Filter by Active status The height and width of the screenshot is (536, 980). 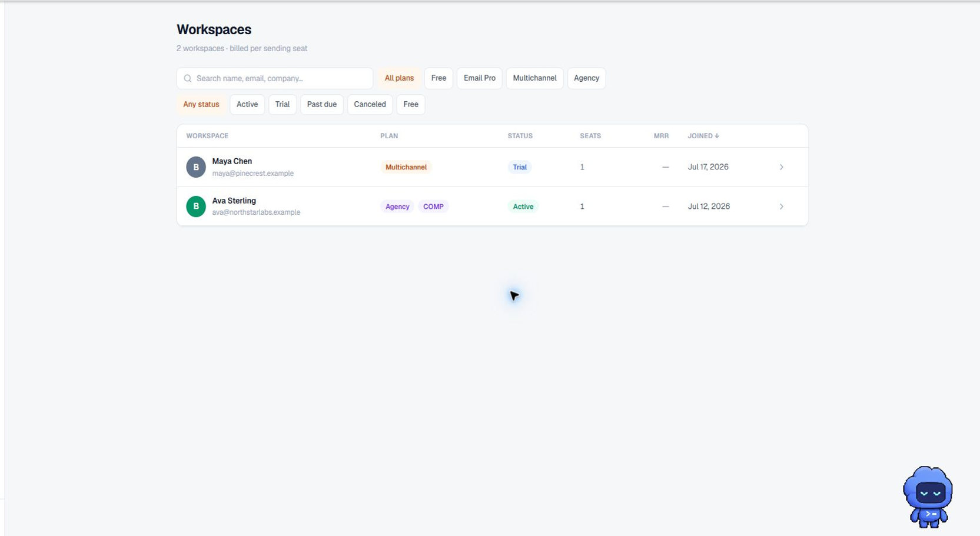247,105
